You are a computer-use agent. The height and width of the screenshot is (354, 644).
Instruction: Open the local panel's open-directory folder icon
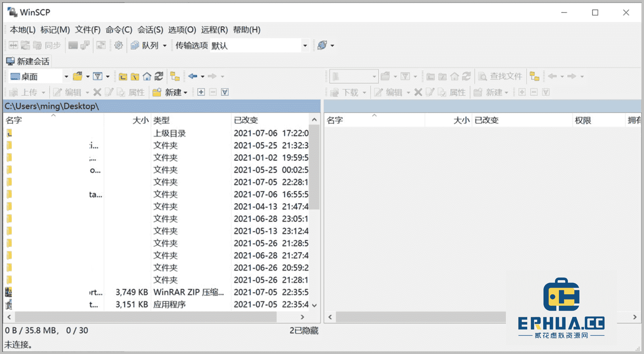(x=78, y=76)
